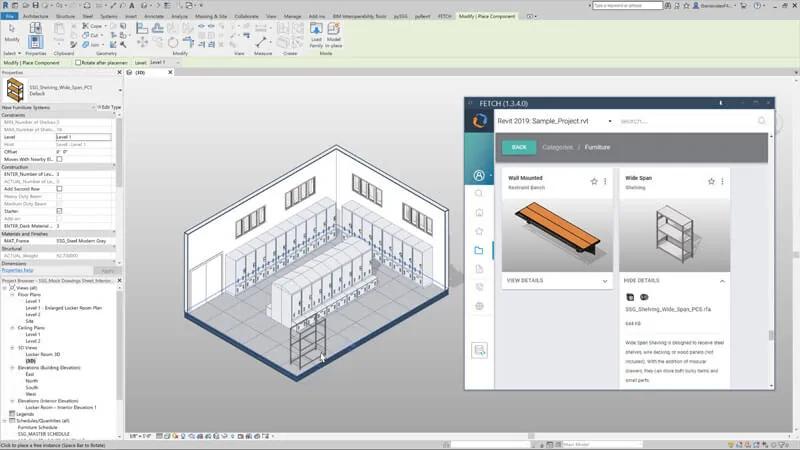
Task: Click Categories breadcrumb link in FETCH
Action: [557, 147]
